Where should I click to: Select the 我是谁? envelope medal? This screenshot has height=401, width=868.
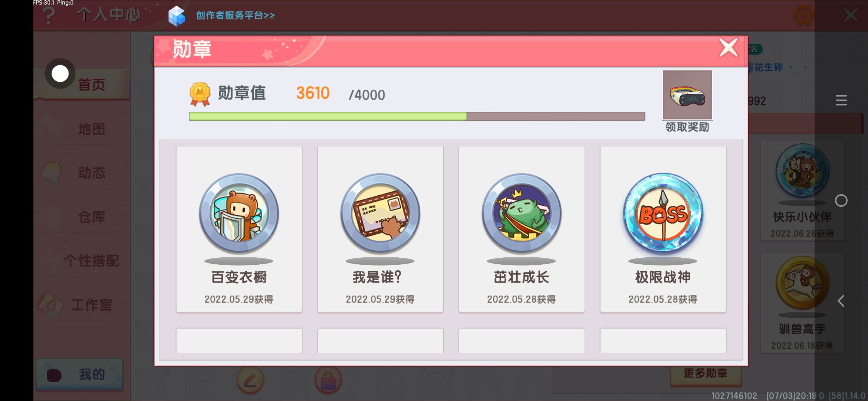(x=380, y=213)
